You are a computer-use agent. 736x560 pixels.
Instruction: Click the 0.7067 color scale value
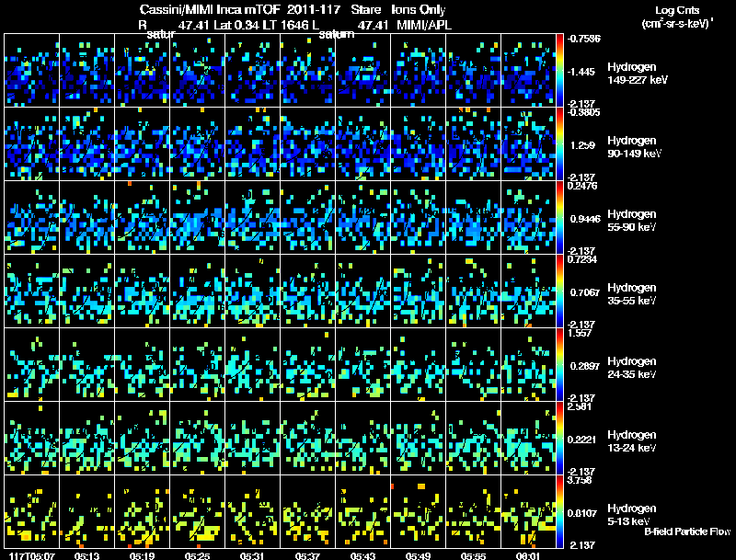click(585, 292)
